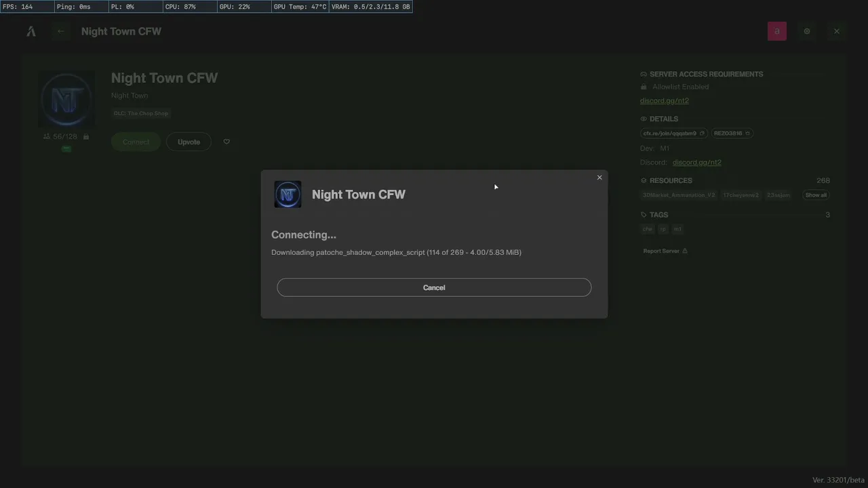Viewport: 868px width, 488px height.
Task: Click the Night Town logo in the dialog
Action: click(x=288, y=195)
